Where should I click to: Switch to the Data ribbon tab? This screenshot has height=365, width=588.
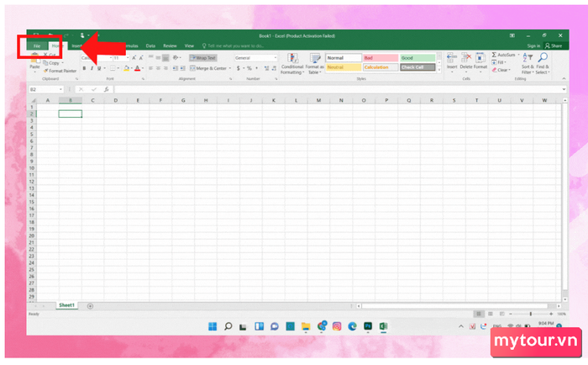(x=150, y=45)
